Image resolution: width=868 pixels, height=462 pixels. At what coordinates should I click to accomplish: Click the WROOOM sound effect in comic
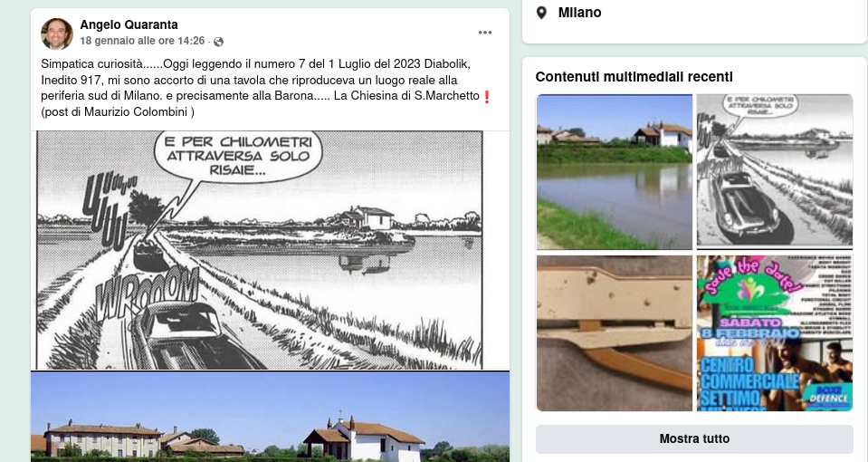[x=148, y=292]
